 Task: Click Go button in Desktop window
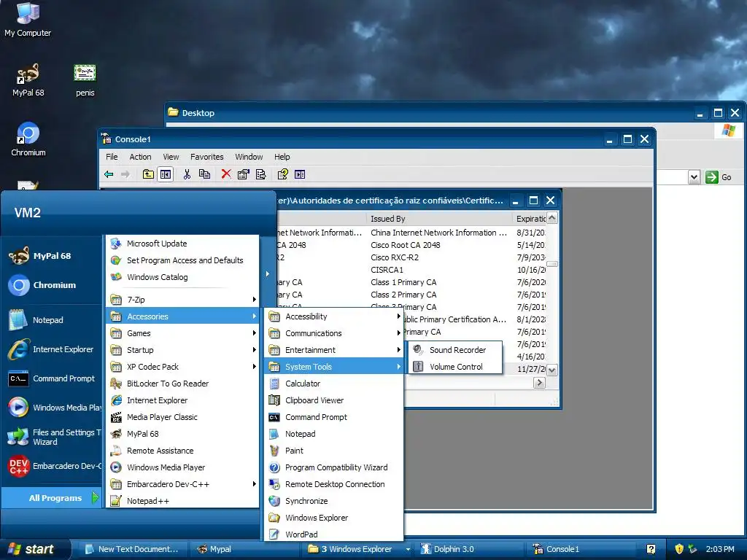pyautogui.click(x=719, y=177)
